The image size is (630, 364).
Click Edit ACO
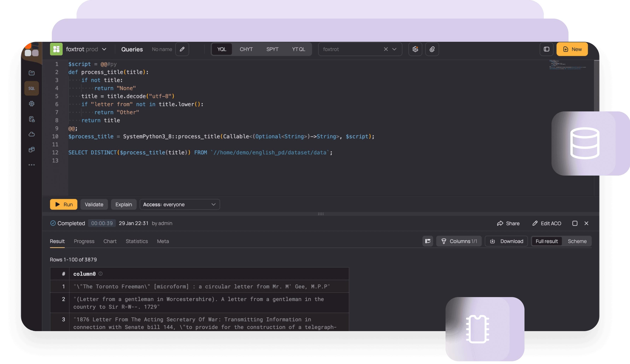547,223
